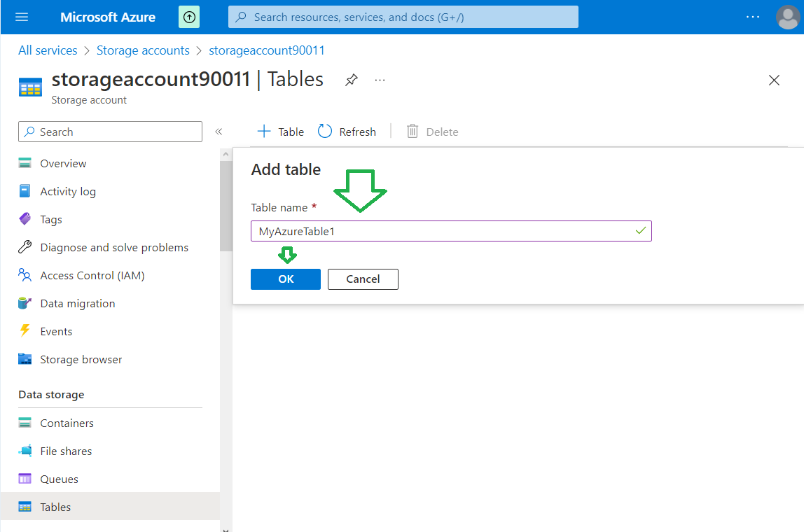This screenshot has width=804, height=532.
Task: Click Microsoft Azure home logo text
Action: pos(108,17)
